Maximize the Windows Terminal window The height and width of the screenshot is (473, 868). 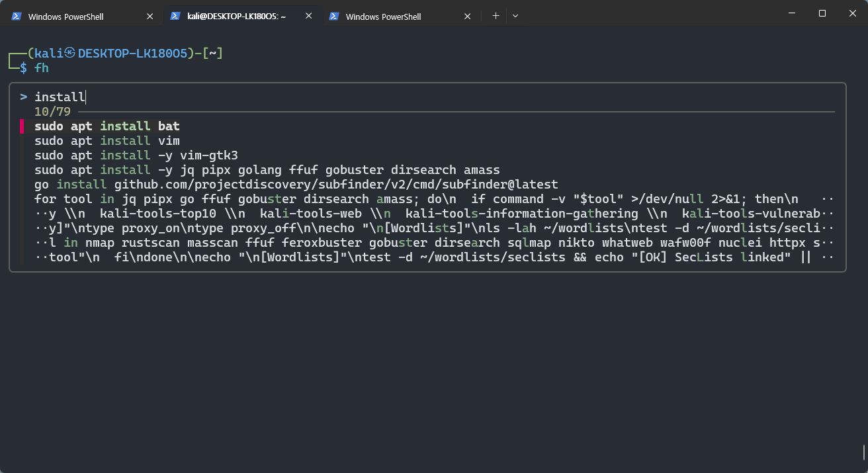(x=822, y=13)
